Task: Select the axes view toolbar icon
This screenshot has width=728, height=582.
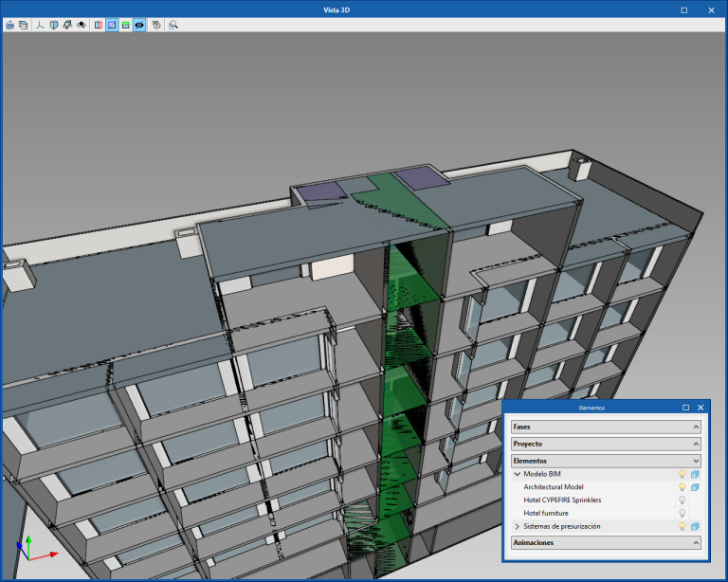Action: [x=40, y=26]
